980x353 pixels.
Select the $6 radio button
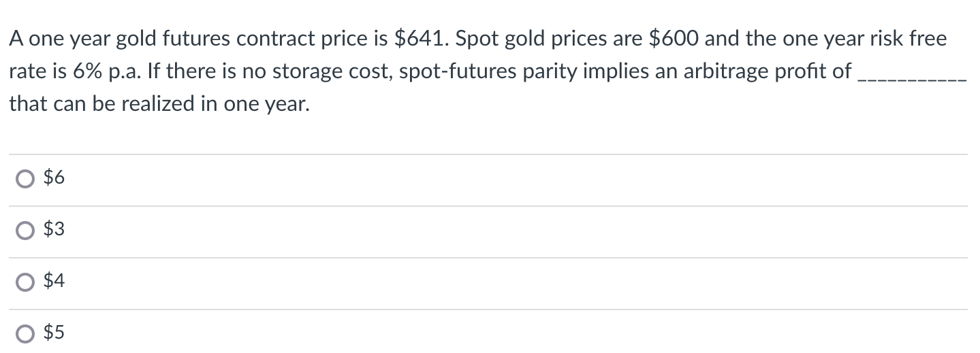(x=26, y=180)
